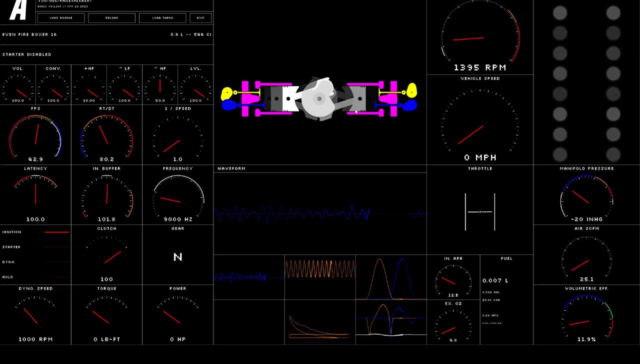This screenshot has height=364, width=640.
Task: Click the orange sine-wave oscilloscope panel
Action: pyautogui.click(x=320, y=277)
